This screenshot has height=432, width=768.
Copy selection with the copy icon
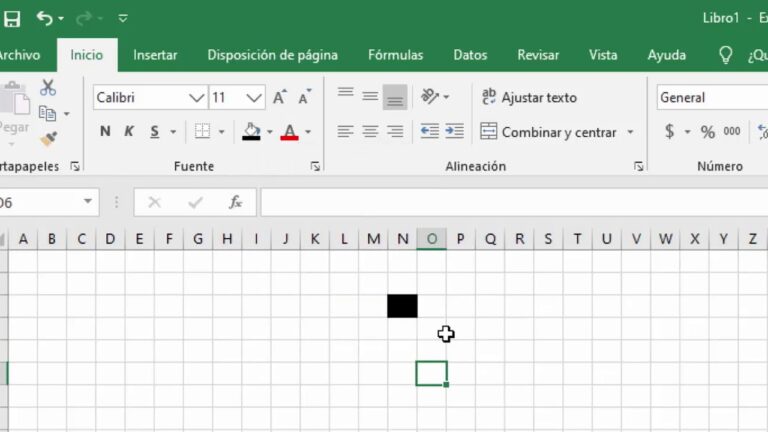pos(48,114)
